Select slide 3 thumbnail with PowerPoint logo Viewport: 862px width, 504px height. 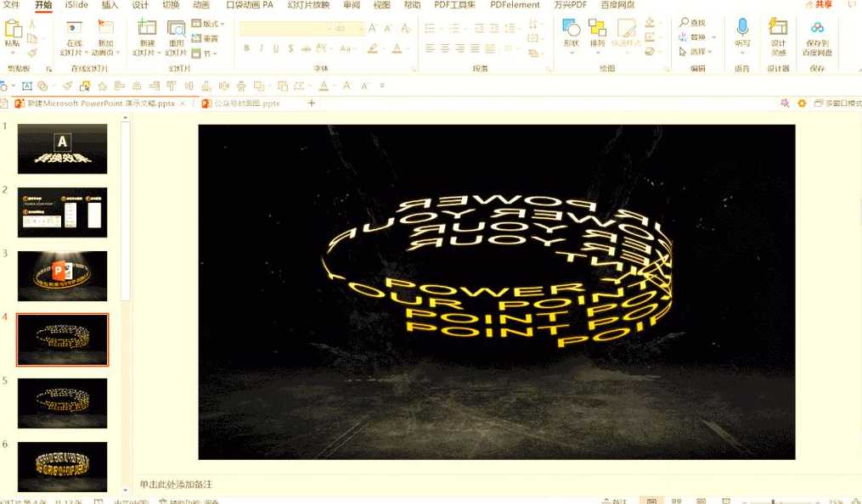(62, 276)
